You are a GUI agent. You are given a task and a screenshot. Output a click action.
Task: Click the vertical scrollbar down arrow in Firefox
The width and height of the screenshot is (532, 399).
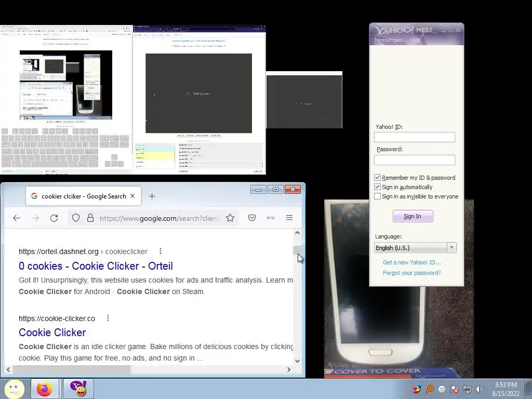click(297, 361)
